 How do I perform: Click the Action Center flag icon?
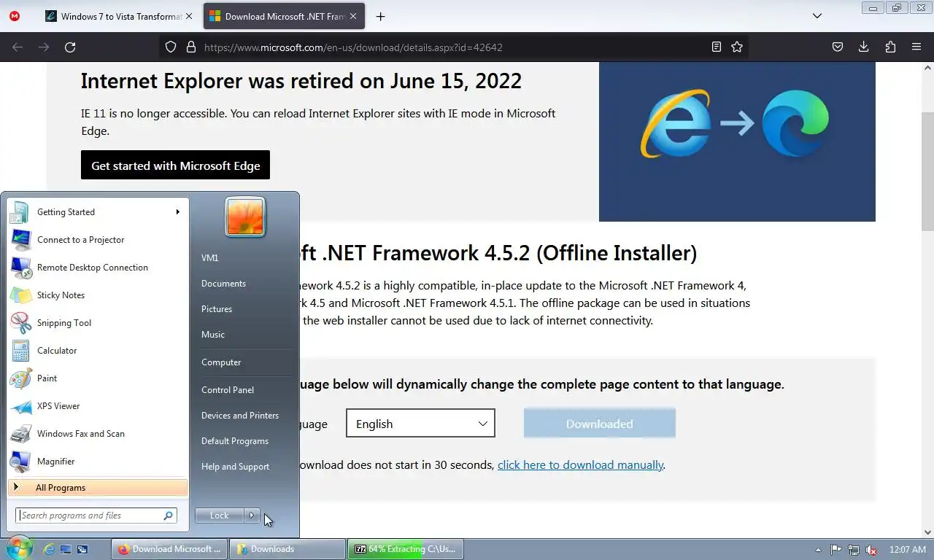836,550
